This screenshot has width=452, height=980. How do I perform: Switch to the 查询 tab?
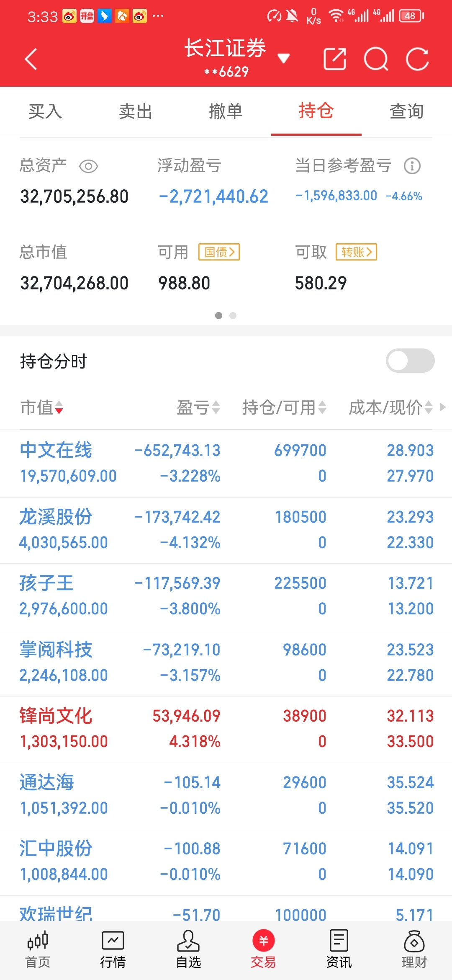[407, 111]
